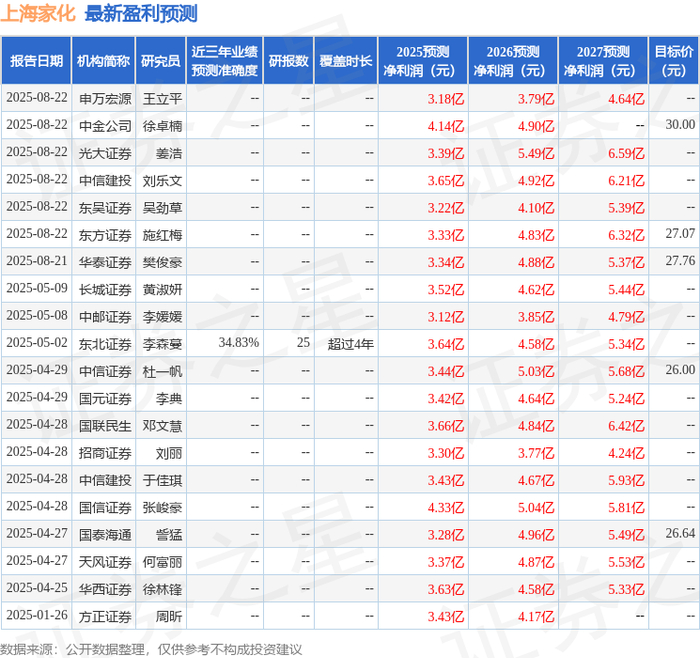
Task: Click the 研报数 column header
Action: [288, 61]
